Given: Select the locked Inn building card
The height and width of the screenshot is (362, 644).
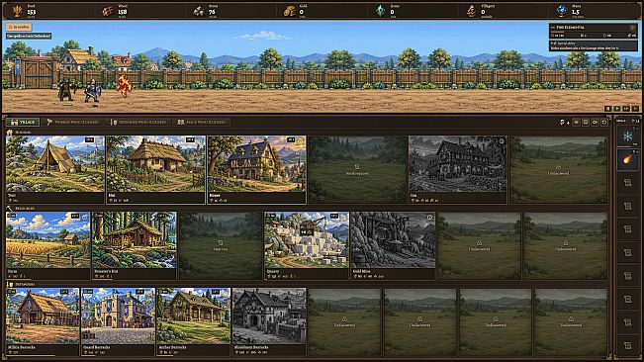Looking at the screenshot, I should coord(458,170).
